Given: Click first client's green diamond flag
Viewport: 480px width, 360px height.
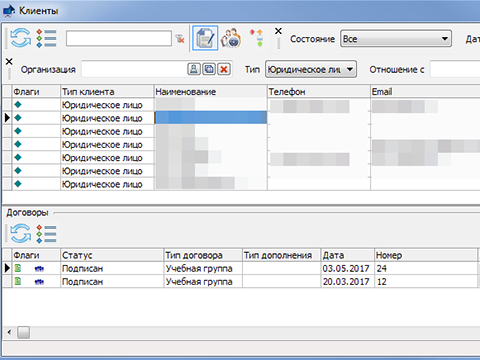Looking at the screenshot, I should coord(18,105).
